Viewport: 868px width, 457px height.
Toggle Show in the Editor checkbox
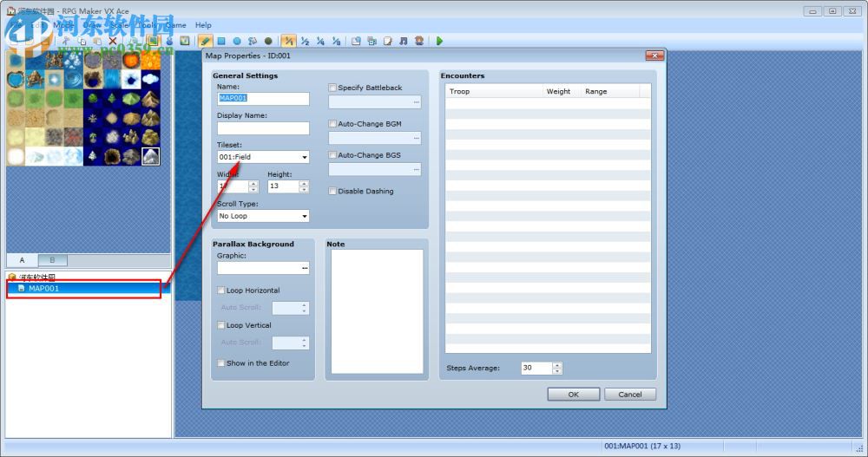point(220,363)
